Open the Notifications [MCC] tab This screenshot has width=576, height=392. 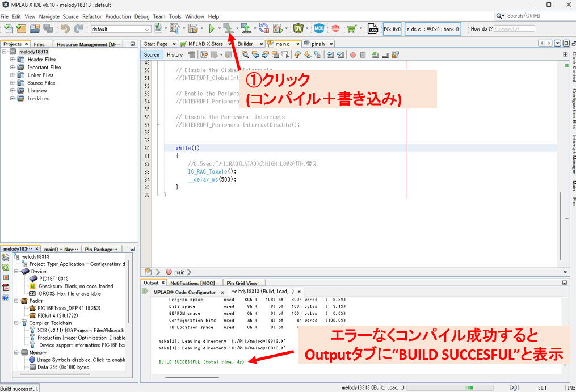click(192, 283)
